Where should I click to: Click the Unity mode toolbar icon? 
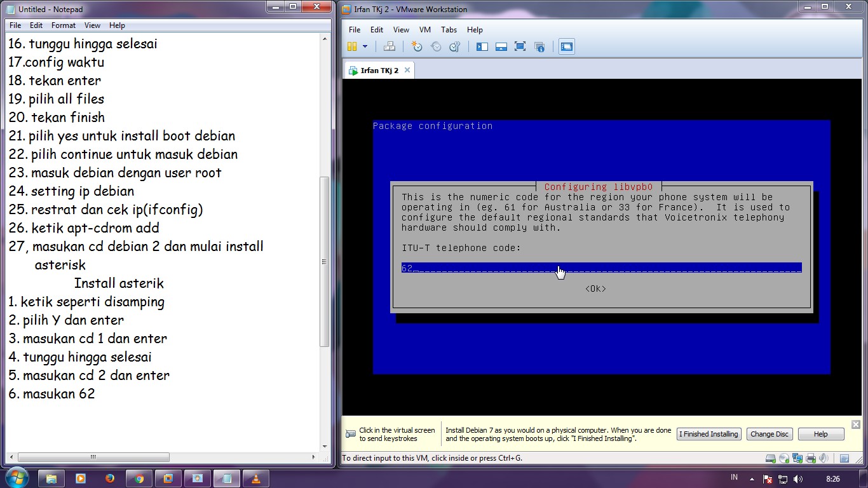click(539, 46)
